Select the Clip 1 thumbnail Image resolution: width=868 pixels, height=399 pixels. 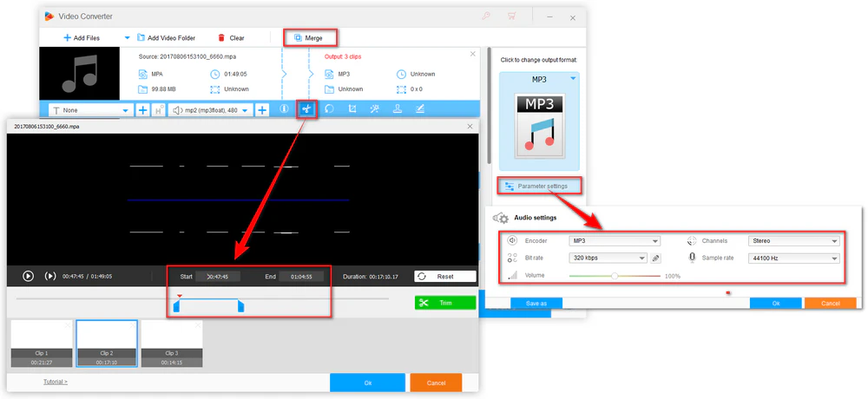[x=42, y=343]
